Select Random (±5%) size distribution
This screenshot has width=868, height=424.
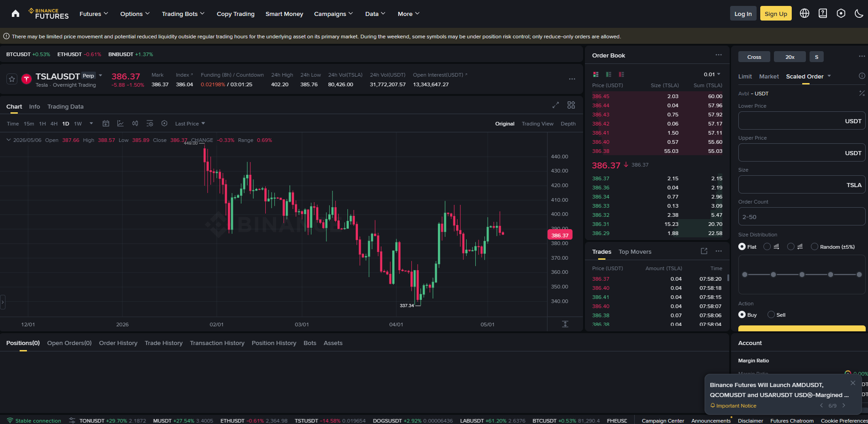833,246
